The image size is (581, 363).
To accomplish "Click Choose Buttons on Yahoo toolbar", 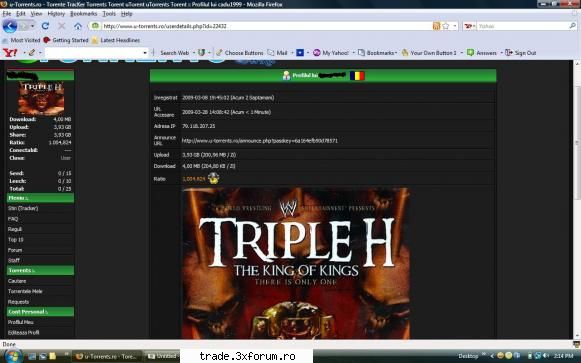I will point(239,53).
